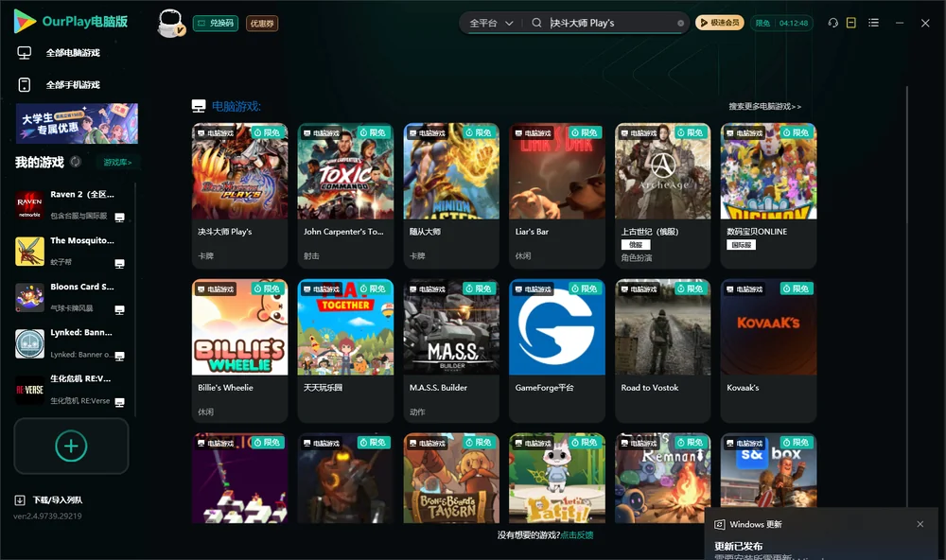Click the 点击反馈 feedback link
Viewport: 946px width, 560px height.
point(577,534)
